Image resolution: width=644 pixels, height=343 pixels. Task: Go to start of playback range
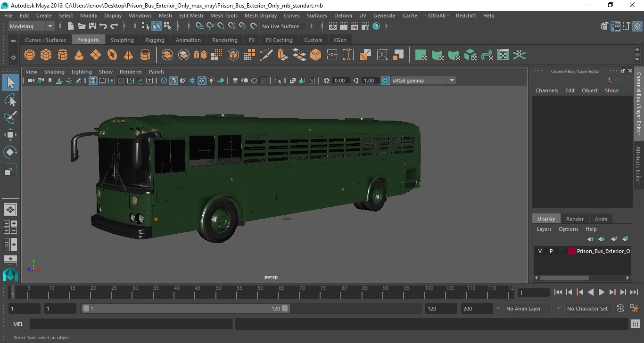tap(558, 293)
